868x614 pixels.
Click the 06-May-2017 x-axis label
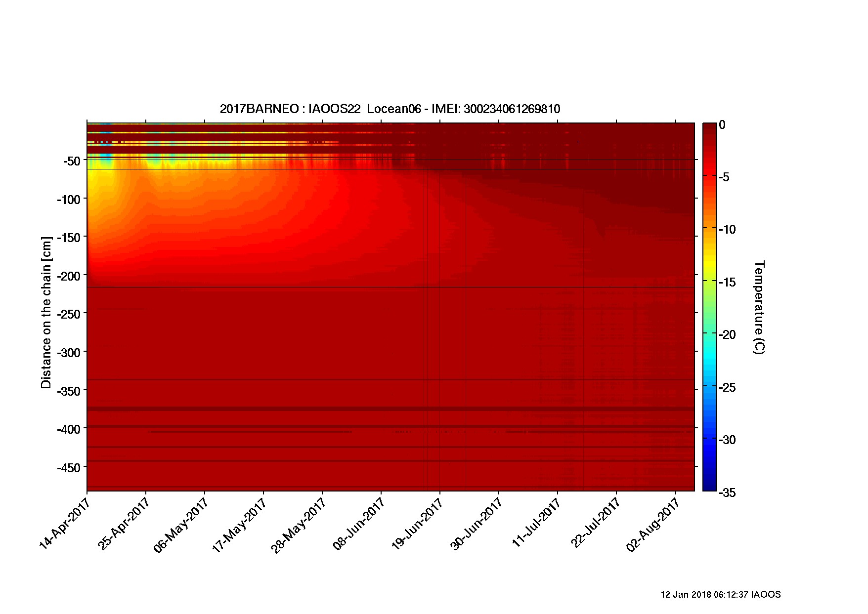coord(181,525)
